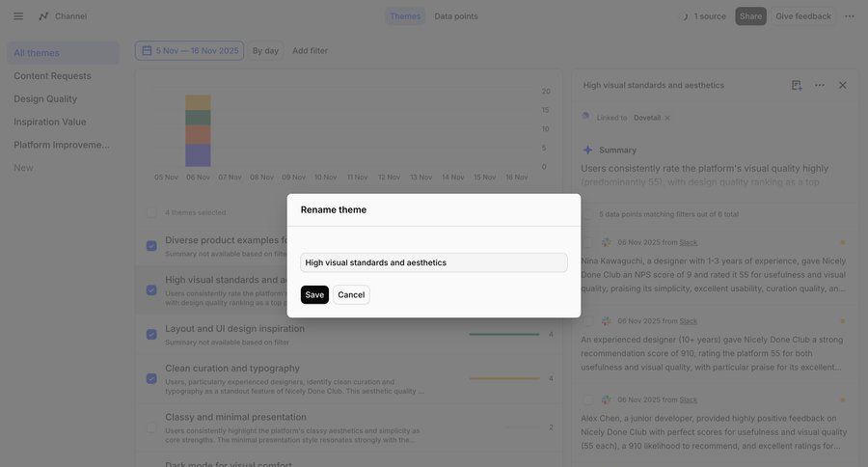
Task: Click Give feedback button
Action: pyautogui.click(x=803, y=16)
